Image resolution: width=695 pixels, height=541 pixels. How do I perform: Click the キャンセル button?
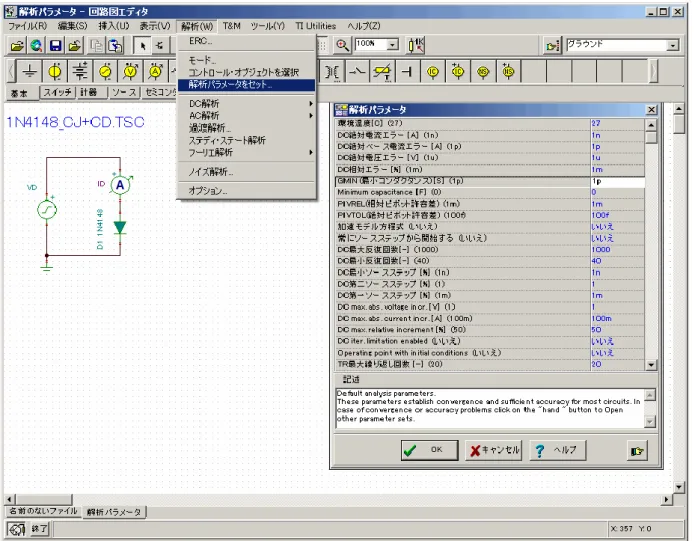tap(493, 450)
